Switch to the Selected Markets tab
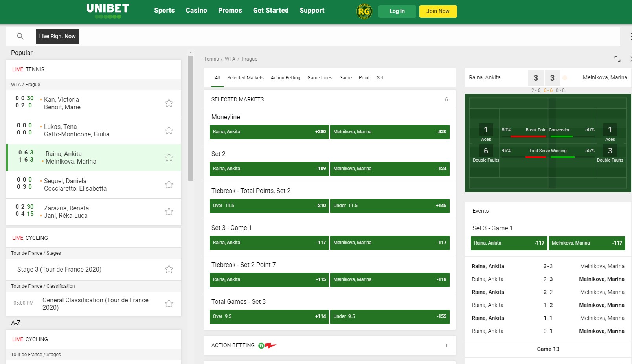 click(x=245, y=78)
